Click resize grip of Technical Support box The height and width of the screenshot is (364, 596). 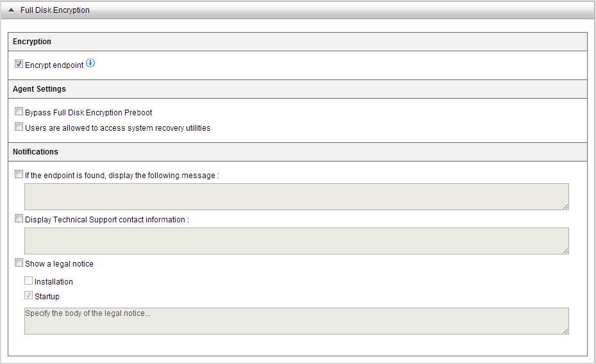[565, 251]
